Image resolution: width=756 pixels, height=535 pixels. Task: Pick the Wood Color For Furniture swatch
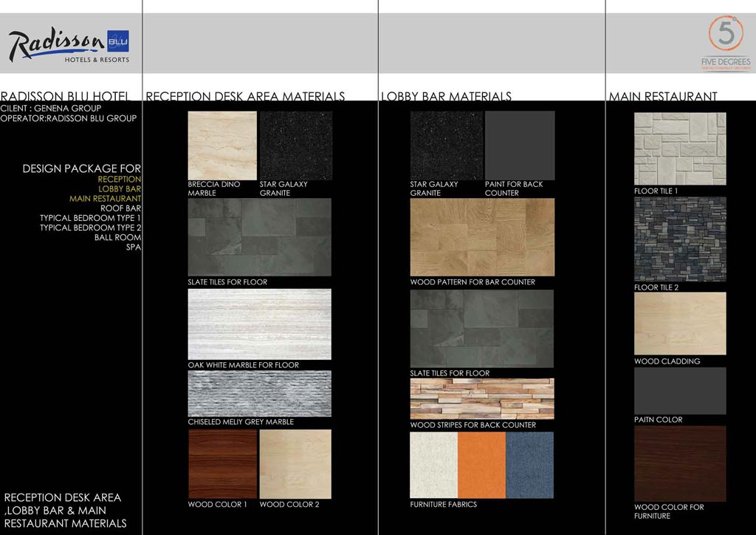(680, 463)
